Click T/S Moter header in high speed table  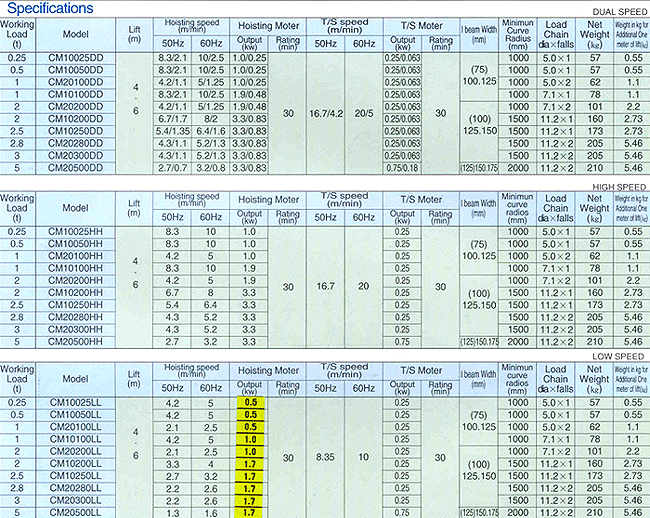coord(421,200)
